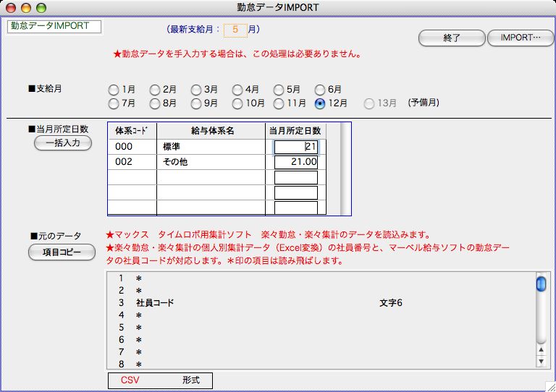Click the 21.00 days field for その他

pos(296,162)
